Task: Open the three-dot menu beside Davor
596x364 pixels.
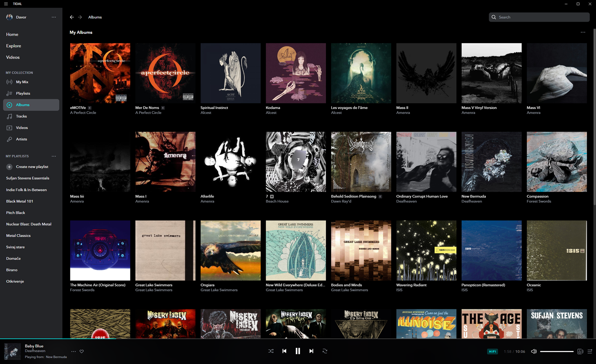Action: pyautogui.click(x=54, y=17)
